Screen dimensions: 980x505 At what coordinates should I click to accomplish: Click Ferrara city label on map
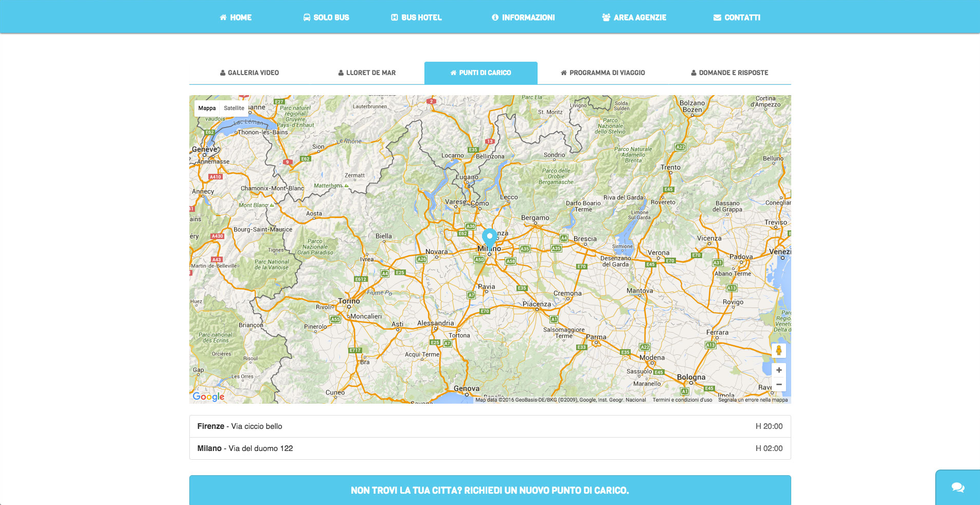point(717,332)
